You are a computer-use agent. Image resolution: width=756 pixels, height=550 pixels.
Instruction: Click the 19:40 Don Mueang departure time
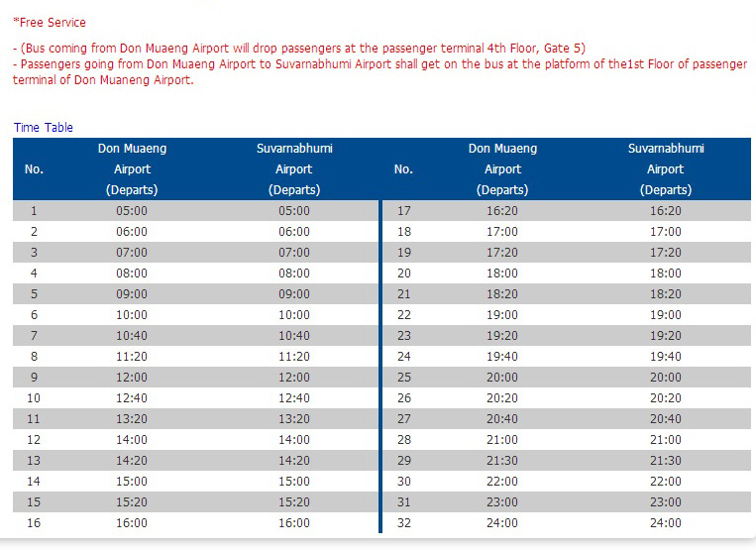(x=502, y=357)
